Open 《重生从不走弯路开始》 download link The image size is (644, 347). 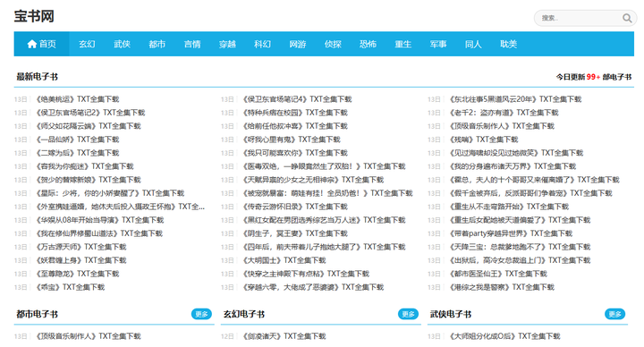pyautogui.click(x=509, y=207)
